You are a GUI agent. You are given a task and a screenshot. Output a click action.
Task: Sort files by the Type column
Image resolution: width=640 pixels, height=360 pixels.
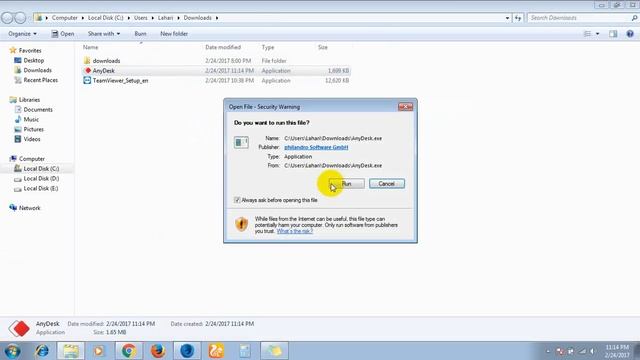pos(268,47)
